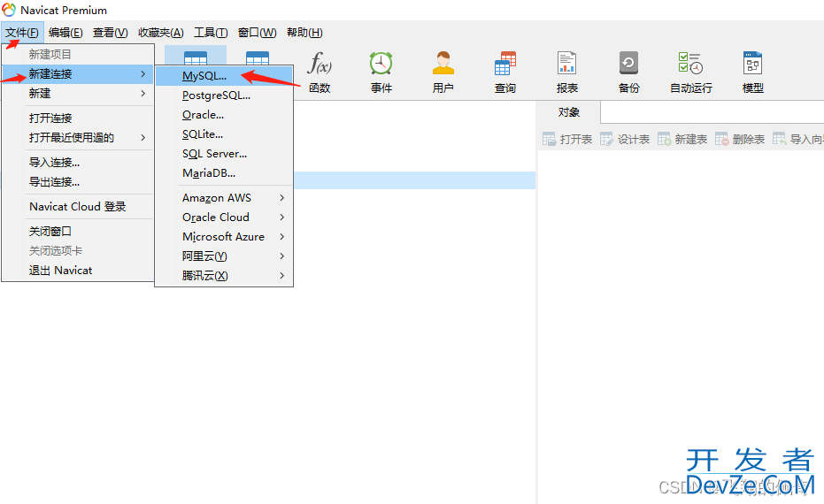Open the Function (函数) toolbar icon
This screenshot has width=824, height=504.
pos(320,72)
